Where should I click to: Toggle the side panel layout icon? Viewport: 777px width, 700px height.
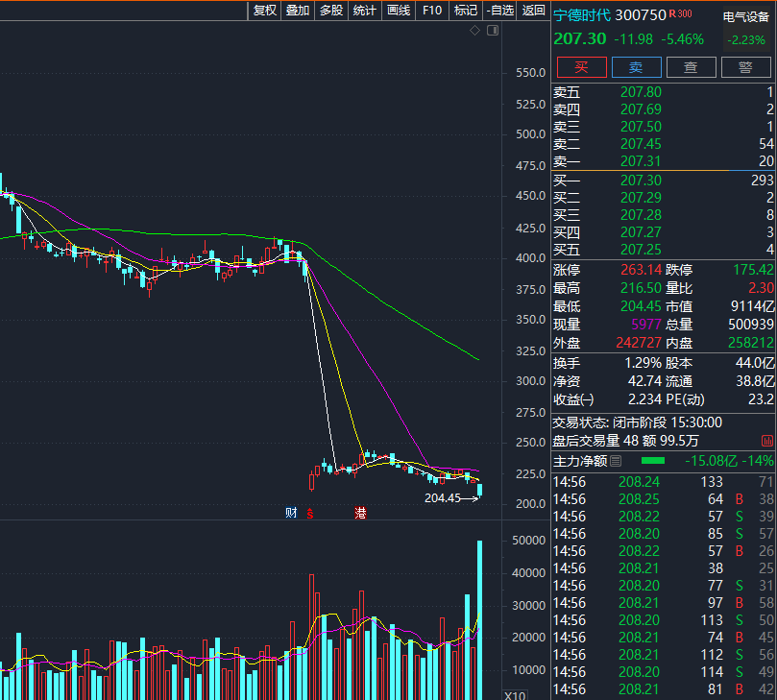click(x=493, y=31)
